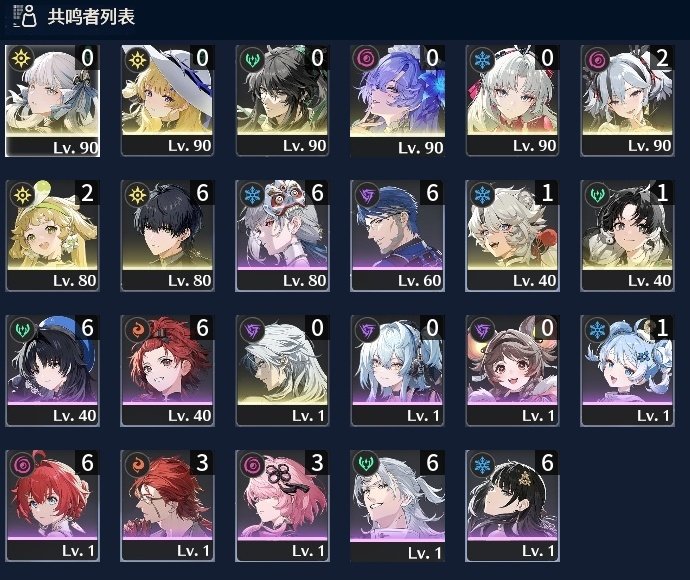Select the blue-haired bearded man with glasses
This screenshot has width=690, height=580.
pyautogui.click(x=397, y=236)
